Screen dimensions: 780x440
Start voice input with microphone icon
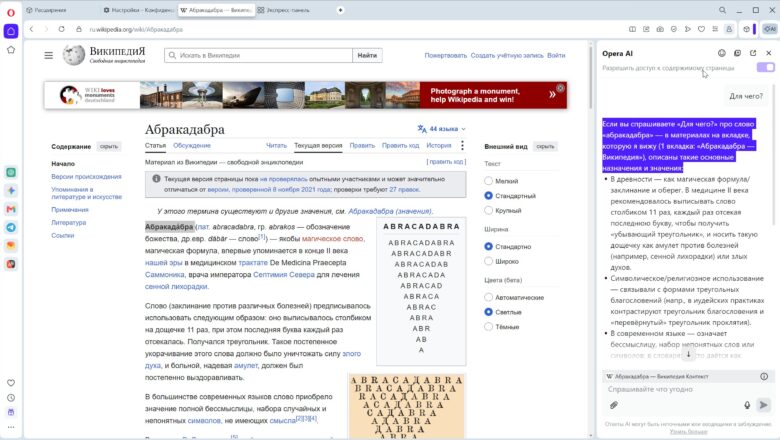(x=747, y=405)
